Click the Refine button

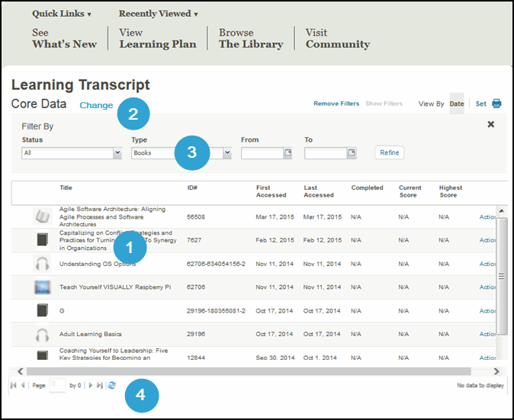(390, 152)
